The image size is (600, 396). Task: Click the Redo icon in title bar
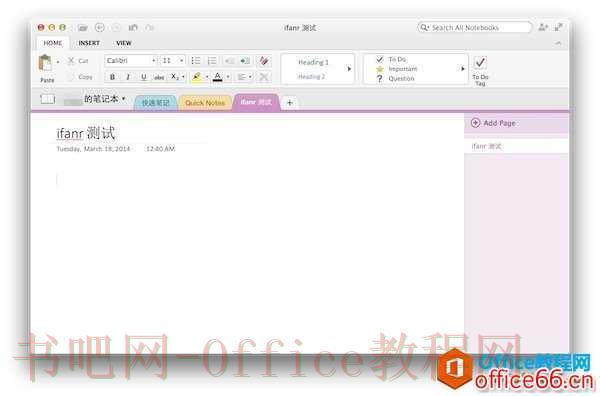coord(150,28)
